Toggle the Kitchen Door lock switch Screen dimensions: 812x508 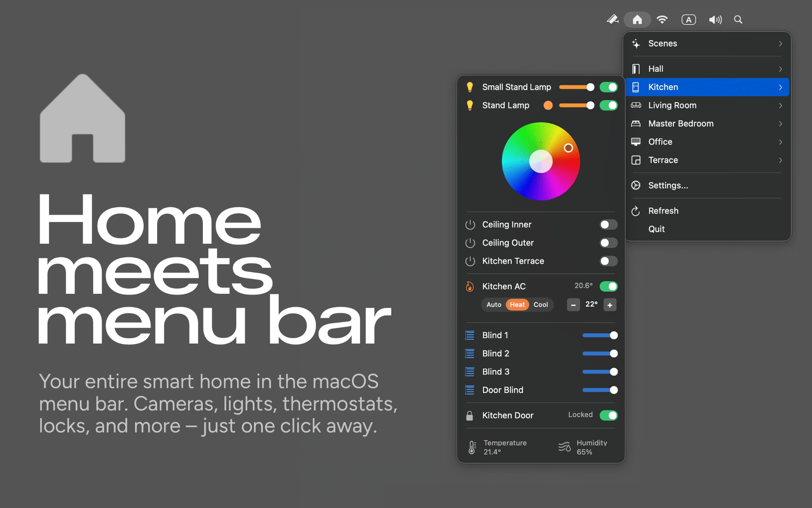coord(608,416)
